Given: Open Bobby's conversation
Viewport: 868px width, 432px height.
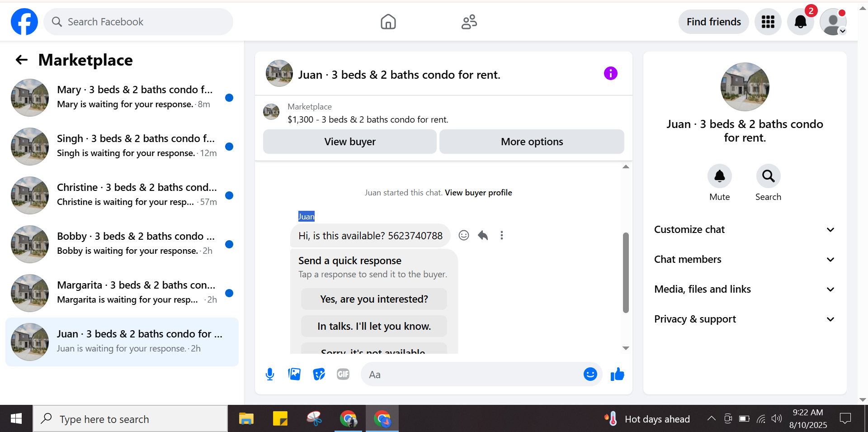Looking at the screenshot, I should point(122,244).
